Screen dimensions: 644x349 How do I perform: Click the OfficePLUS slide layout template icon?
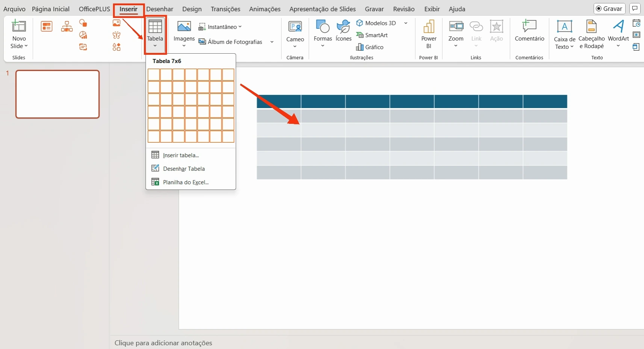point(47,26)
